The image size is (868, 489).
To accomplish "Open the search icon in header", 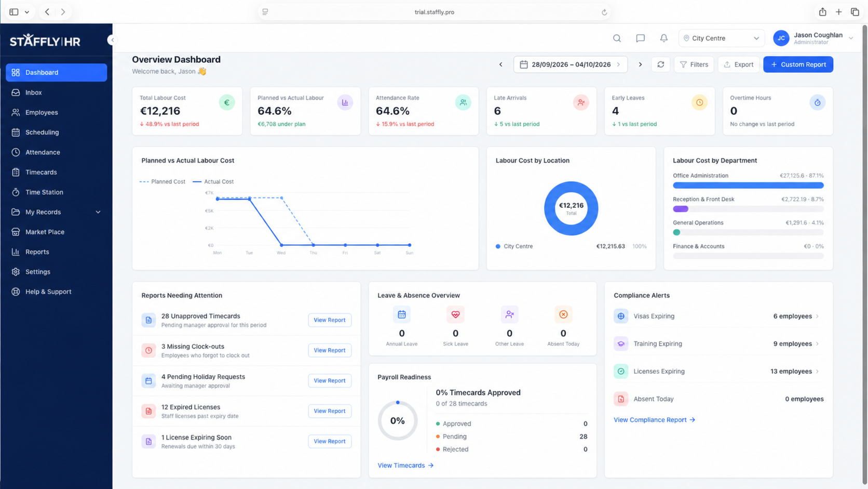I will [x=617, y=38].
